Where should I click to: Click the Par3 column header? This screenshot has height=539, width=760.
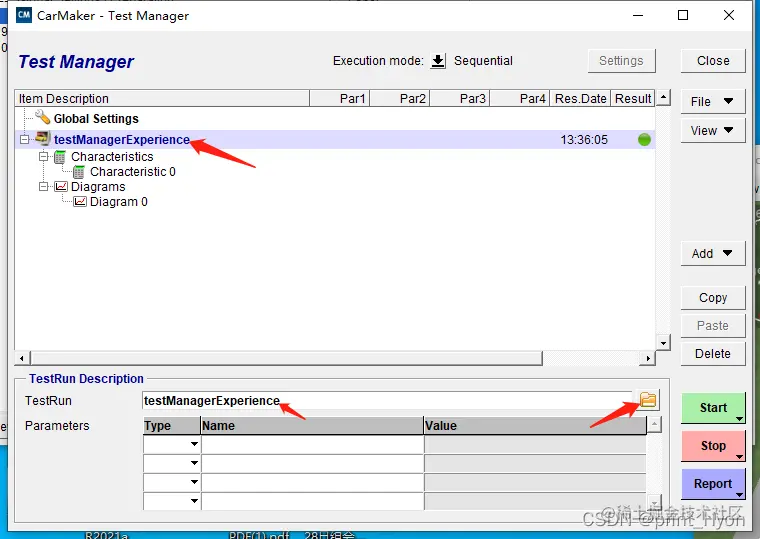click(460, 98)
